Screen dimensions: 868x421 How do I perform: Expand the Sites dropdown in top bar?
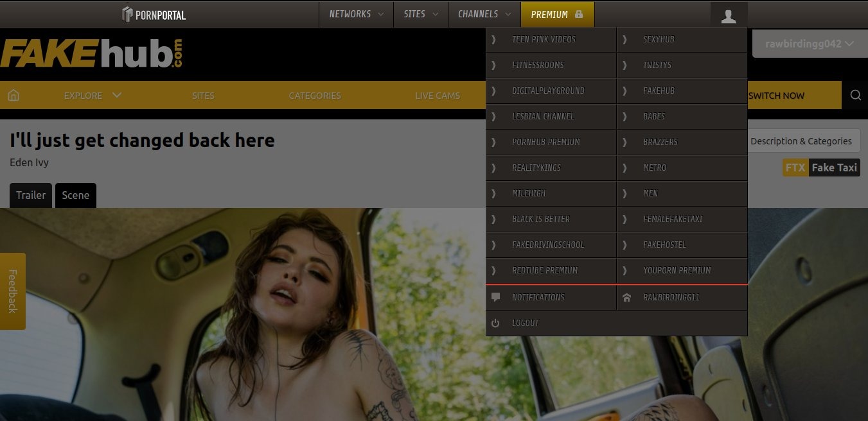[x=421, y=14]
